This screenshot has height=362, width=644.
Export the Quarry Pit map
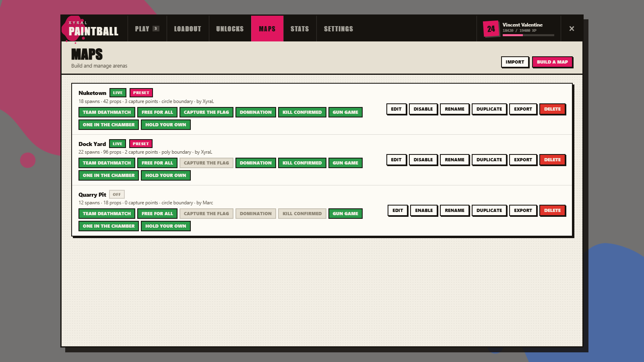pyautogui.click(x=523, y=210)
